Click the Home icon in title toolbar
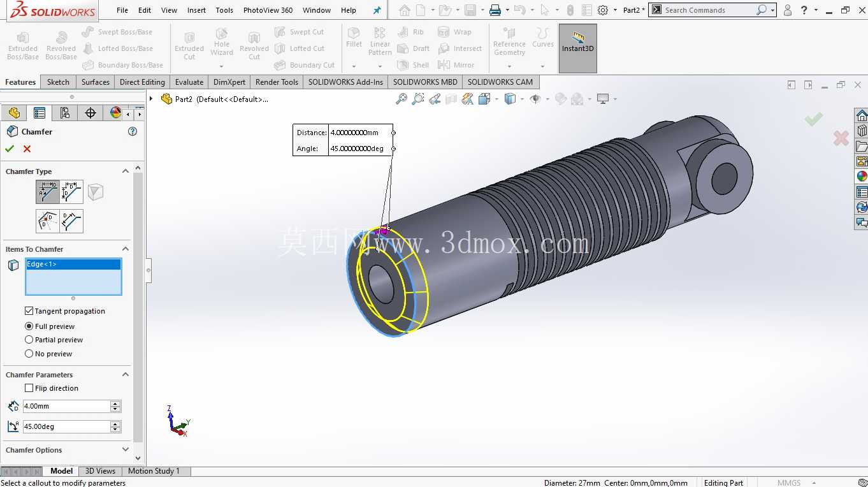868x487 pixels. [x=404, y=10]
